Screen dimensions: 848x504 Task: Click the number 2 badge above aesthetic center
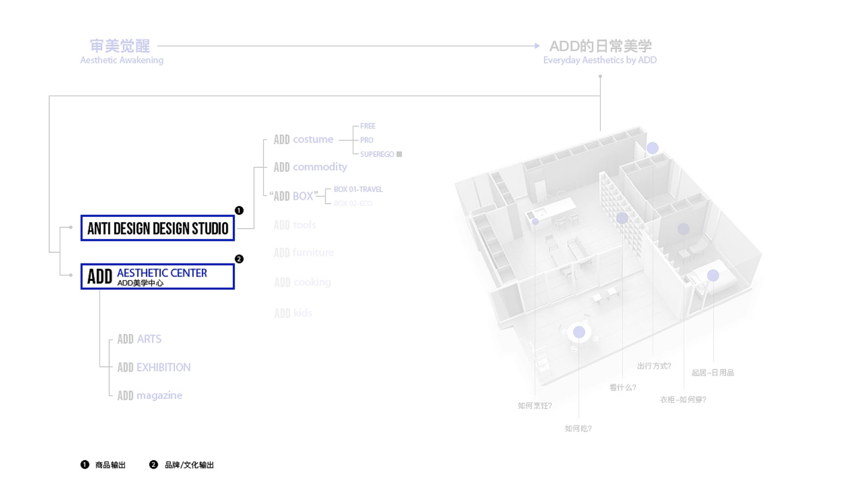[x=239, y=259]
